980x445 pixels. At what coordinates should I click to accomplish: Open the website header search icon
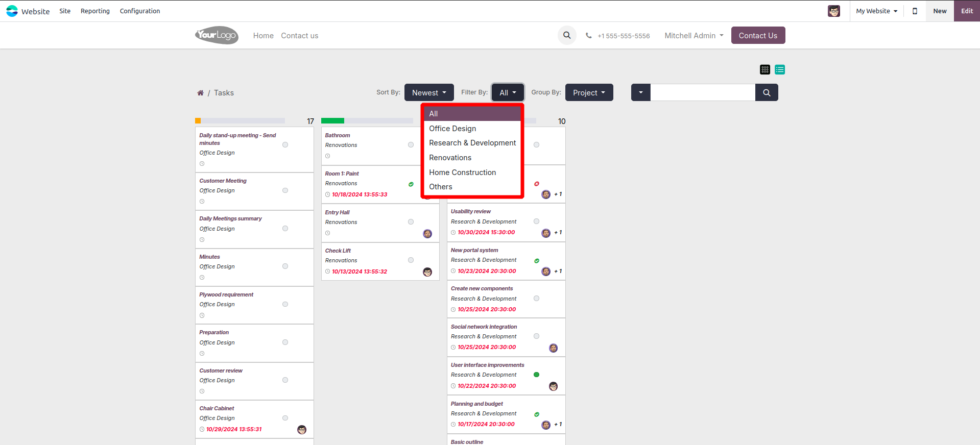567,35
